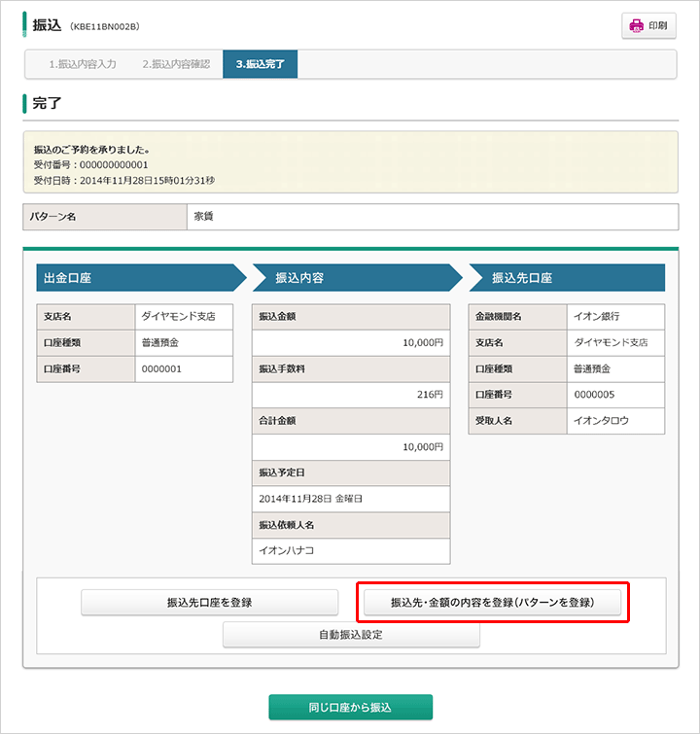Click the 振込予定日 label
Image resolution: width=700 pixels, height=734 pixels.
tap(282, 472)
